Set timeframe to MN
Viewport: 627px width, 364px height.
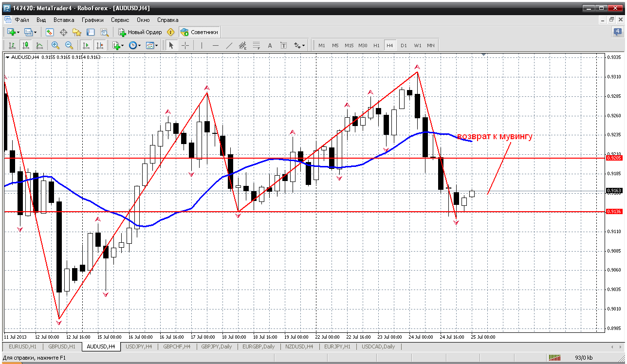pos(431,45)
